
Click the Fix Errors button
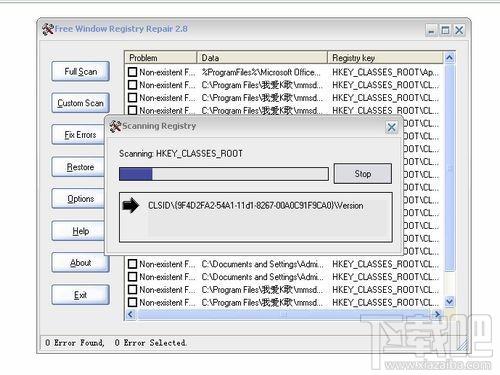tap(79, 135)
